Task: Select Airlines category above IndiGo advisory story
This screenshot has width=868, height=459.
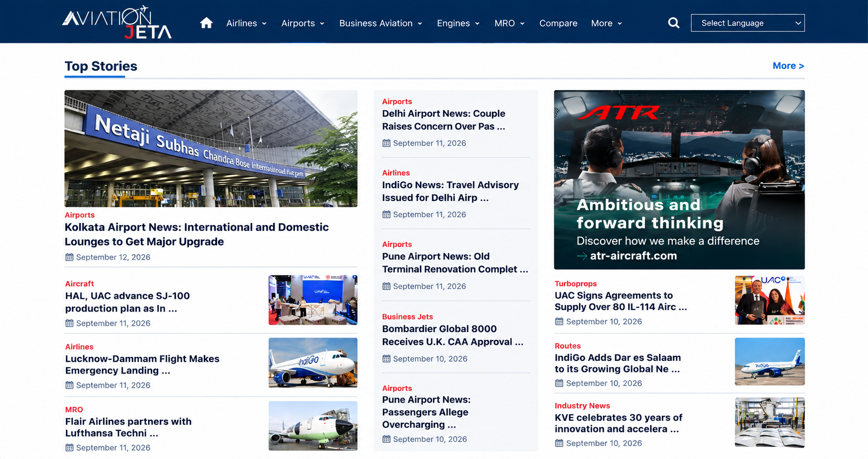Action: pyautogui.click(x=396, y=173)
